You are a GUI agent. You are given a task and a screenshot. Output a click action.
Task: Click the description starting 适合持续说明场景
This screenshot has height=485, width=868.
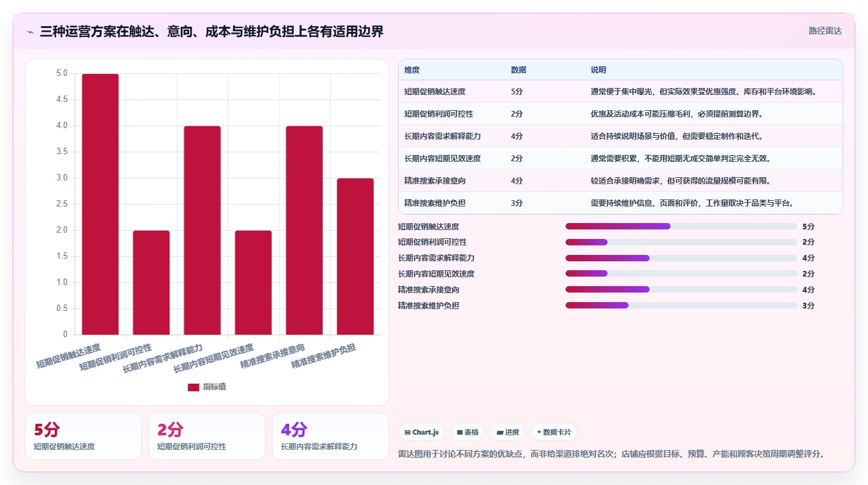pyautogui.click(x=677, y=136)
